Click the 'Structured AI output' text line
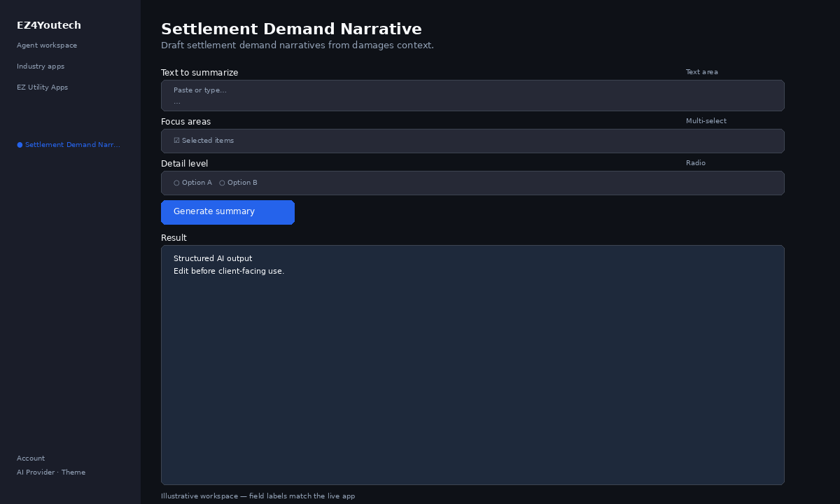The image size is (840, 504). (x=213, y=259)
